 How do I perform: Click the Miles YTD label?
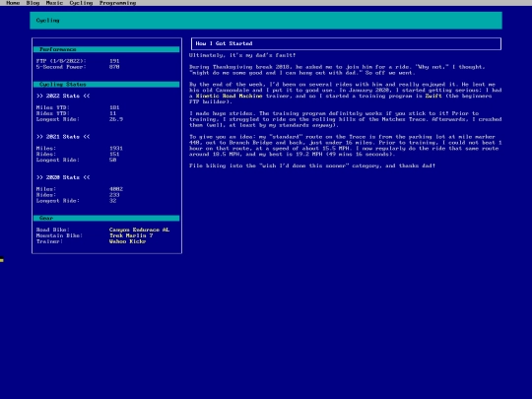click(x=53, y=107)
